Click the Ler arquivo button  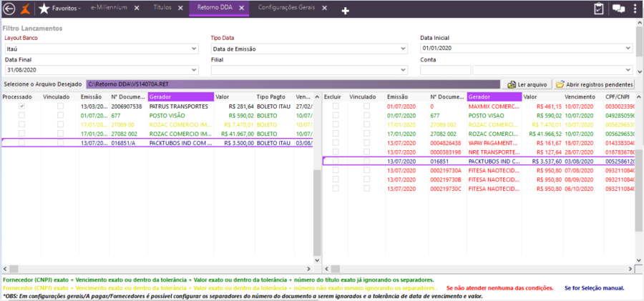tap(527, 84)
